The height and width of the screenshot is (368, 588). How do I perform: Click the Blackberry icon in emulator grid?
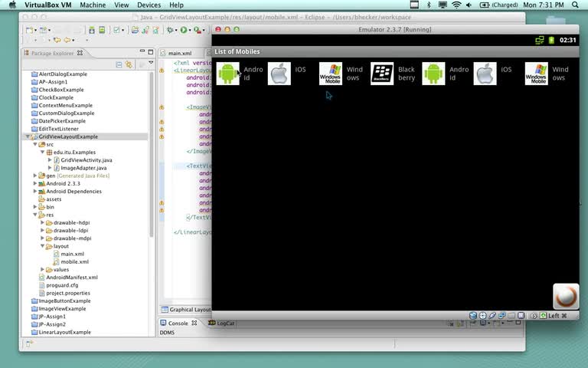pos(382,74)
